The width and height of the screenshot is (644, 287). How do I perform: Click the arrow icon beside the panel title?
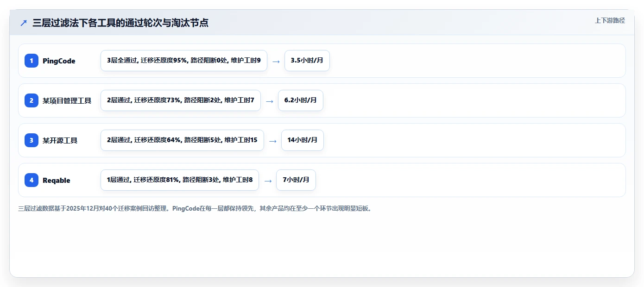point(24,23)
